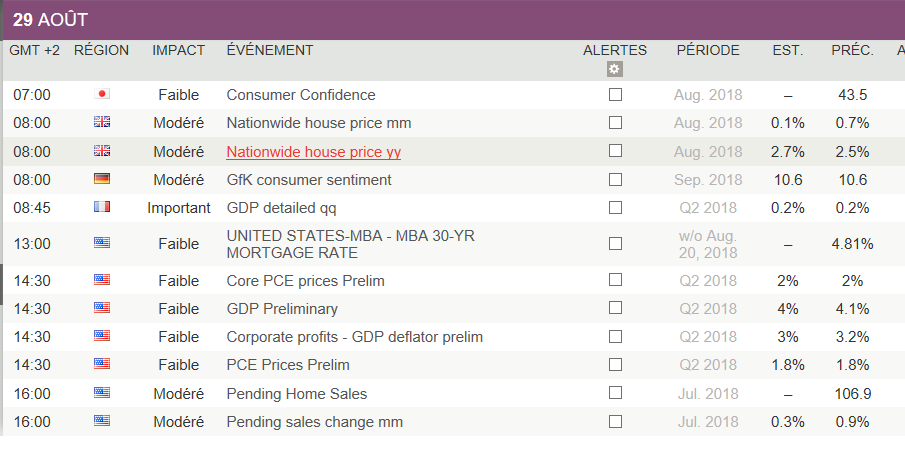Image resolution: width=905 pixels, height=460 pixels.
Task: Click the German flag beside GfK consumer sentiment
Action: pyautogui.click(x=102, y=180)
